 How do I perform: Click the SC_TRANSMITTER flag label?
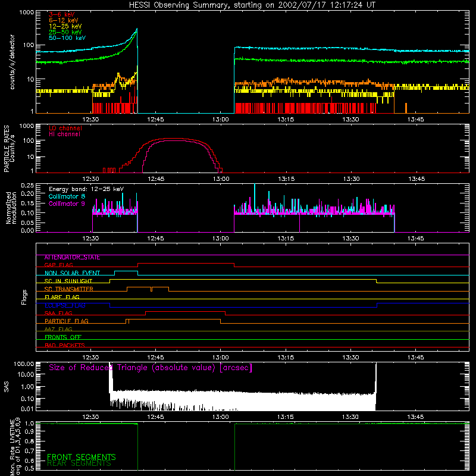tap(68, 289)
